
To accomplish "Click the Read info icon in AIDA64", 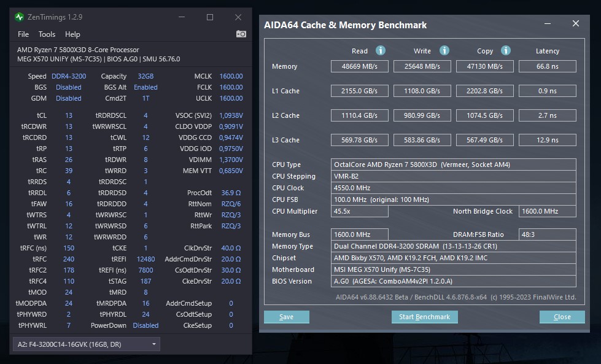I will point(380,50).
